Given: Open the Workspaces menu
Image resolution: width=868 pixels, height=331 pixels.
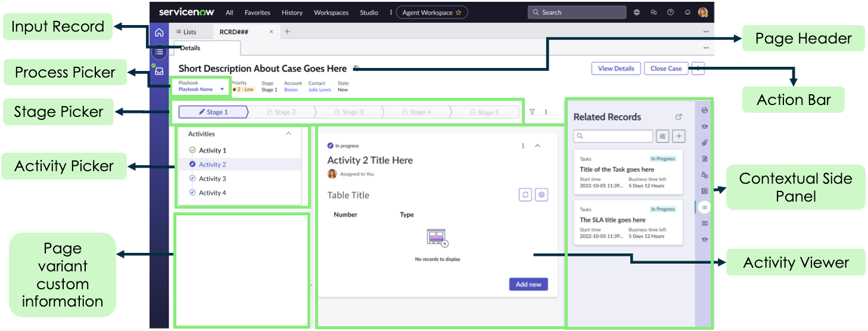Looking at the screenshot, I should pos(331,13).
